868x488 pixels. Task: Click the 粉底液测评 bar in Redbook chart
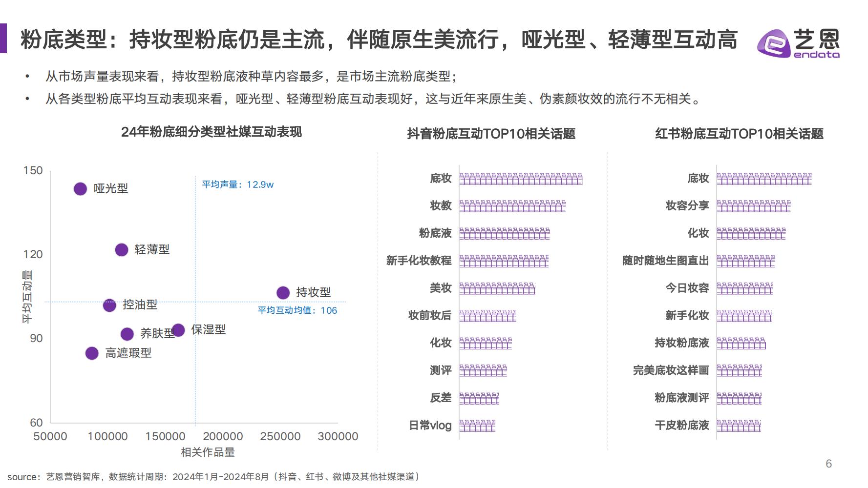[x=739, y=398]
